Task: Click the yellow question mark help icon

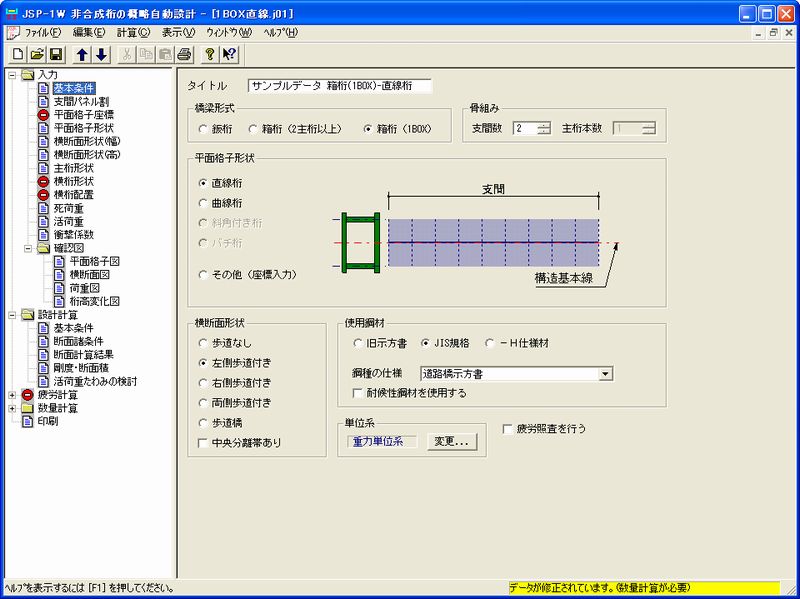Action: coord(209,54)
